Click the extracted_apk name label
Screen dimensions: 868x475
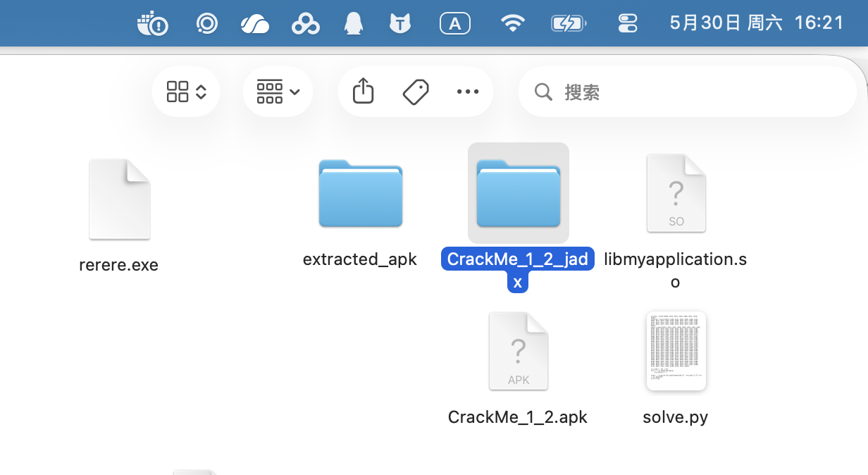click(x=360, y=259)
